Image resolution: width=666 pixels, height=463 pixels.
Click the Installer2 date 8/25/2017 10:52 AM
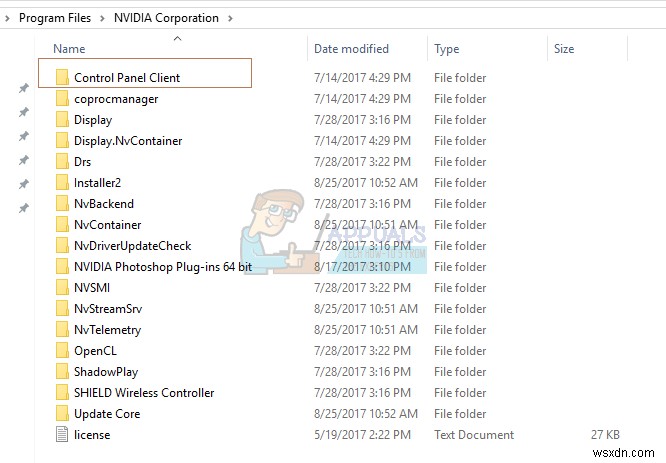(x=366, y=183)
